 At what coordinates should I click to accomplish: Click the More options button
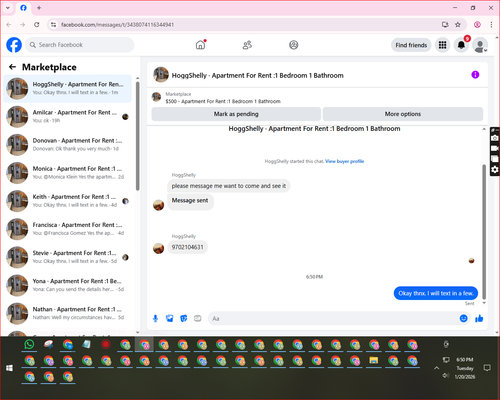click(x=403, y=114)
